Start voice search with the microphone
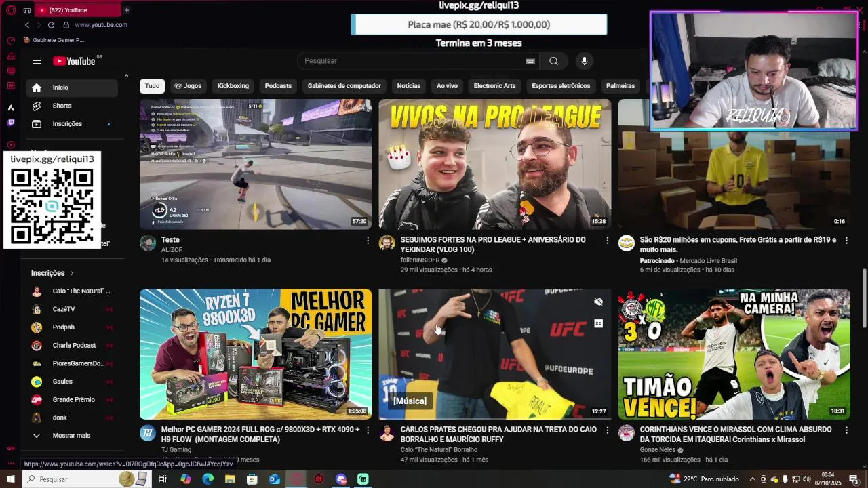This screenshot has width=868, height=488. tap(585, 61)
